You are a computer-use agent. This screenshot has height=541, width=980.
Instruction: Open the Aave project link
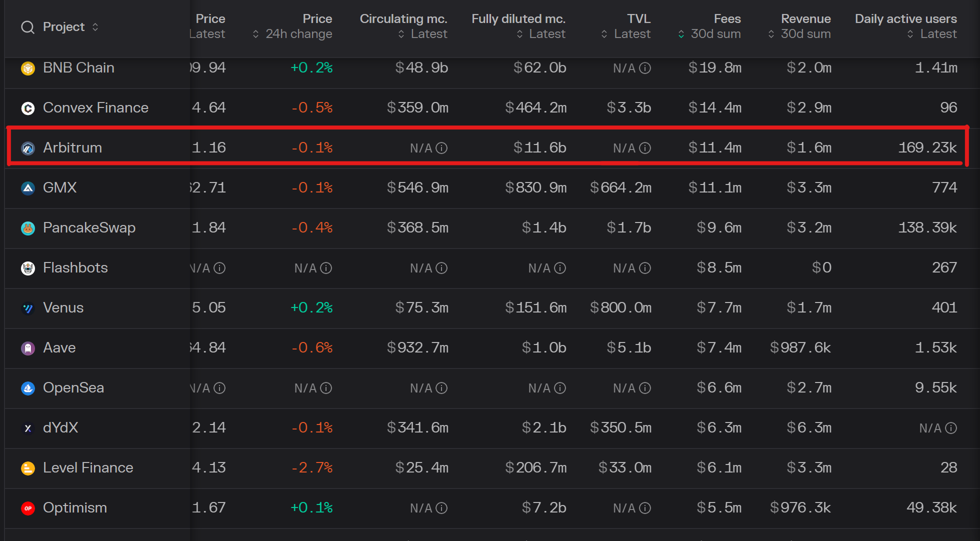[x=59, y=347]
